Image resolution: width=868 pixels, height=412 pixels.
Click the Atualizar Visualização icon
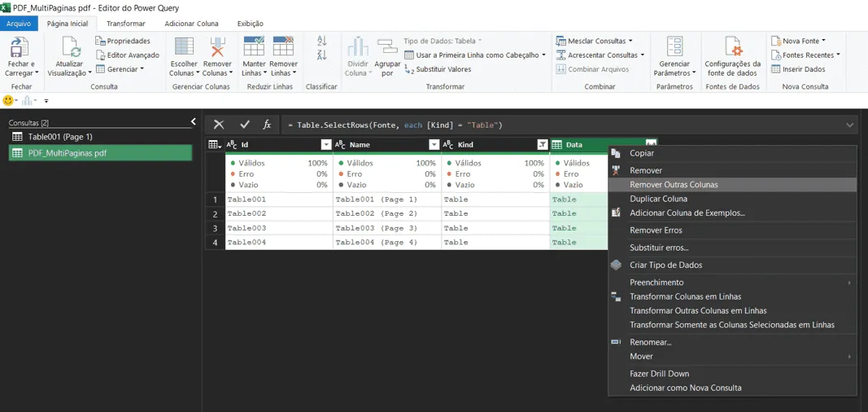point(72,47)
